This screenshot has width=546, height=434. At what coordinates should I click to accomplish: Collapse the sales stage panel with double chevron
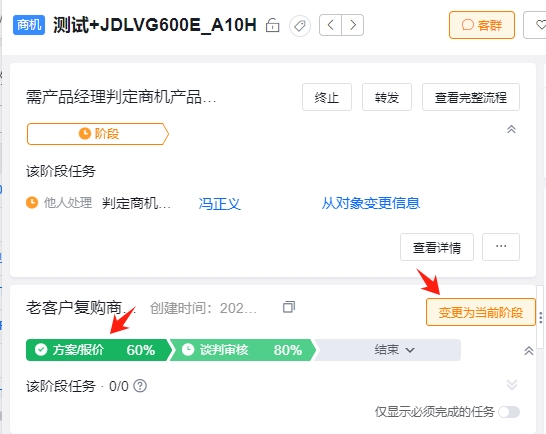[x=529, y=351]
